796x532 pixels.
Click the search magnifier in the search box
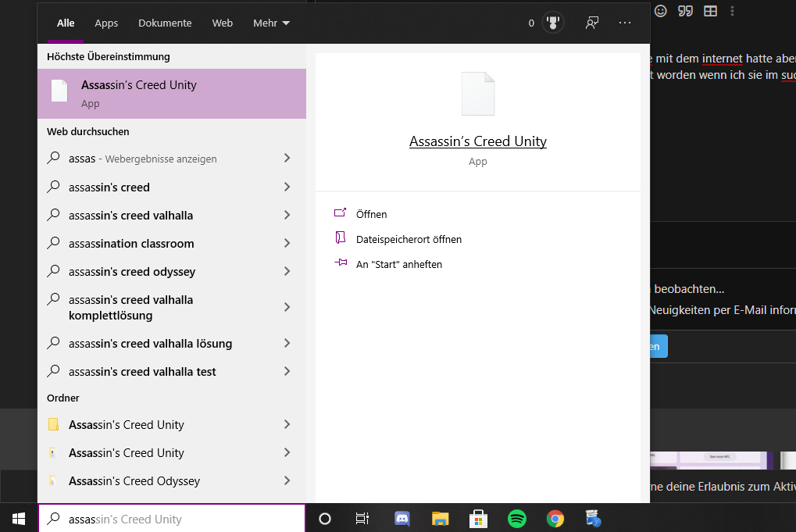tap(53, 518)
